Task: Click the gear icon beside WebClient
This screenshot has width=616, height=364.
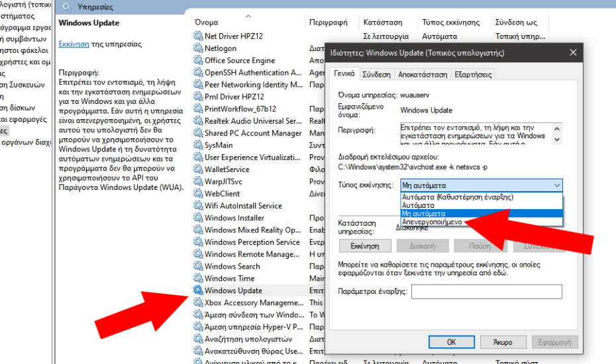Action: [x=198, y=193]
